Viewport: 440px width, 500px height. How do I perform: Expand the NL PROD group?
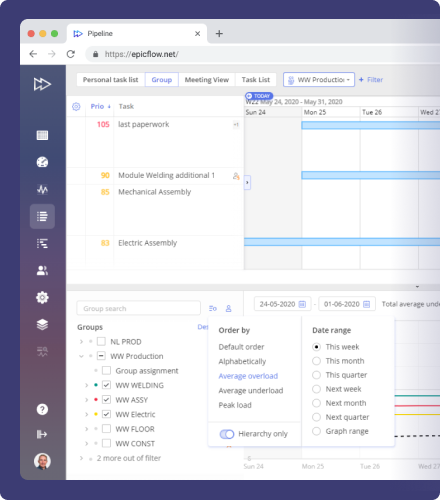click(81, 342)
